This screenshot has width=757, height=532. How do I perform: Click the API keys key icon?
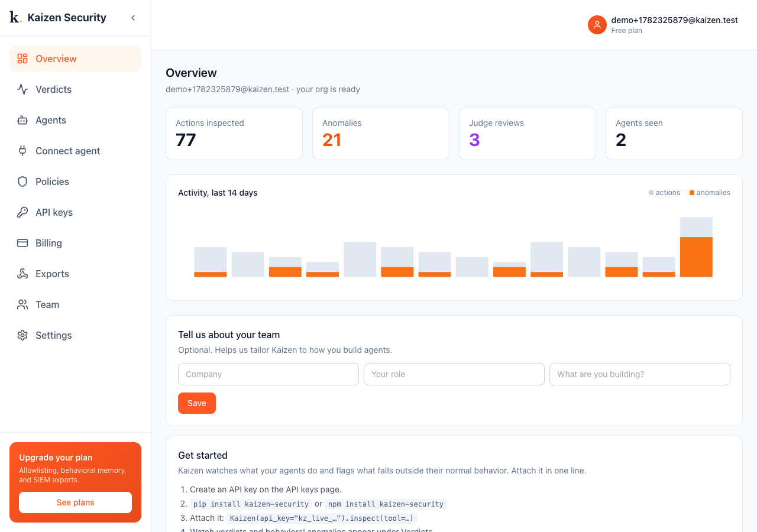point(22,212)
